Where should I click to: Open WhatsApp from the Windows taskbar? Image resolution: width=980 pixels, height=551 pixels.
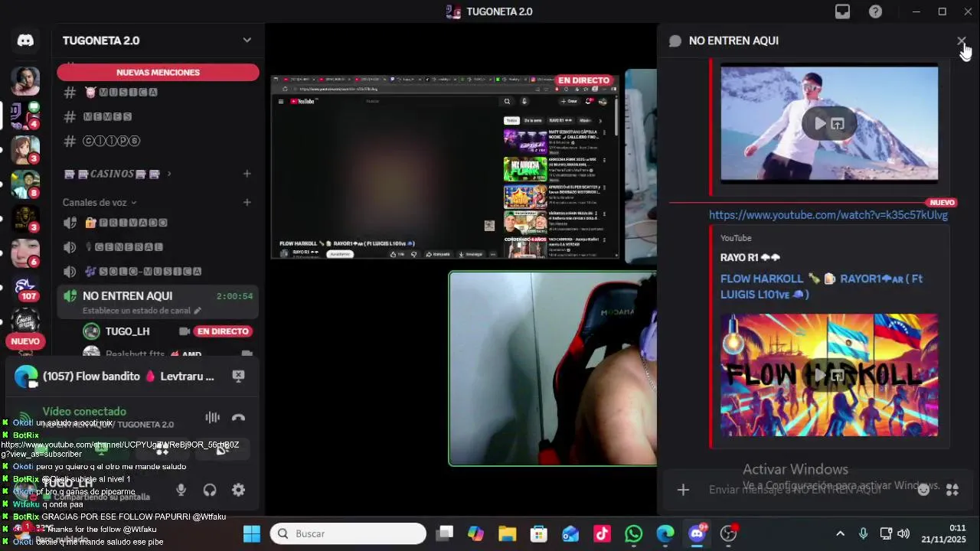coord(633,533)
